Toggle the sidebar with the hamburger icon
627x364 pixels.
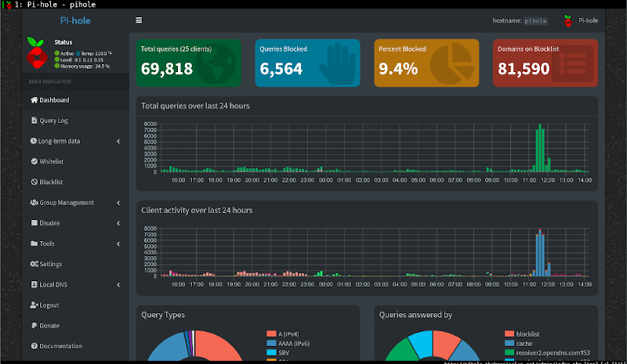coord(139,20)
